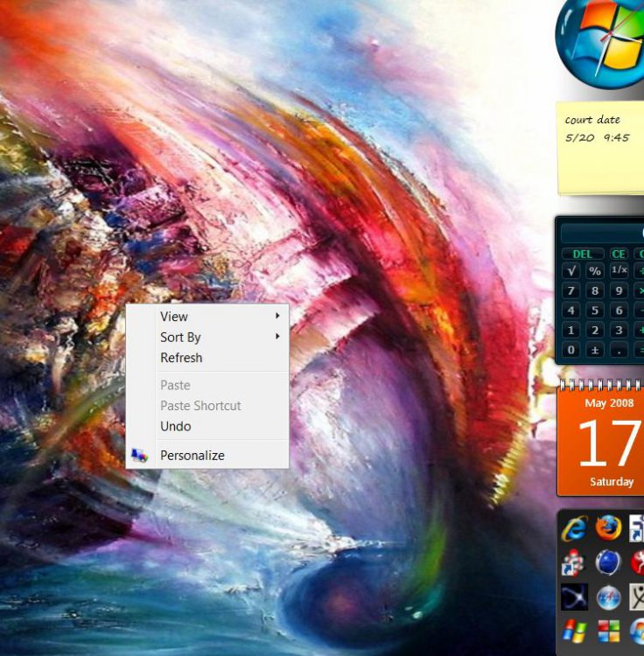Choose Personalize from the context menu
The width and height of the screenshot is (644, 656).
[x=207, y=455]
